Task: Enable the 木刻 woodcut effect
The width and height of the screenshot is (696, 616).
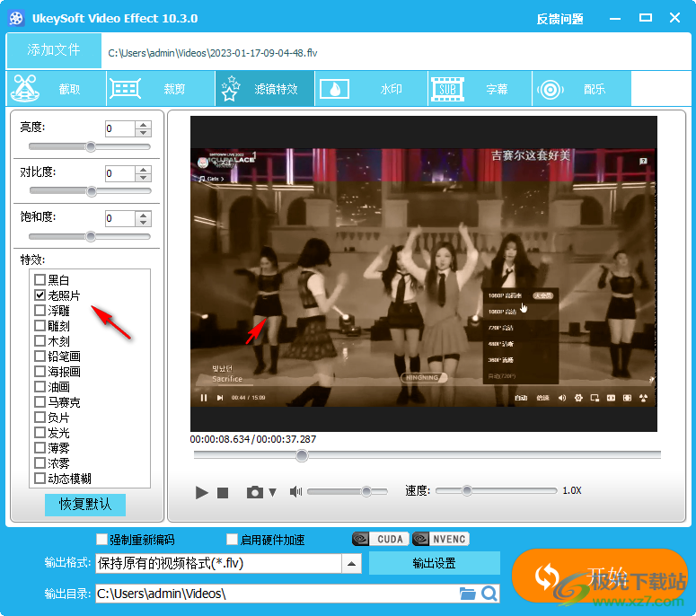Action: pos(40,341)
